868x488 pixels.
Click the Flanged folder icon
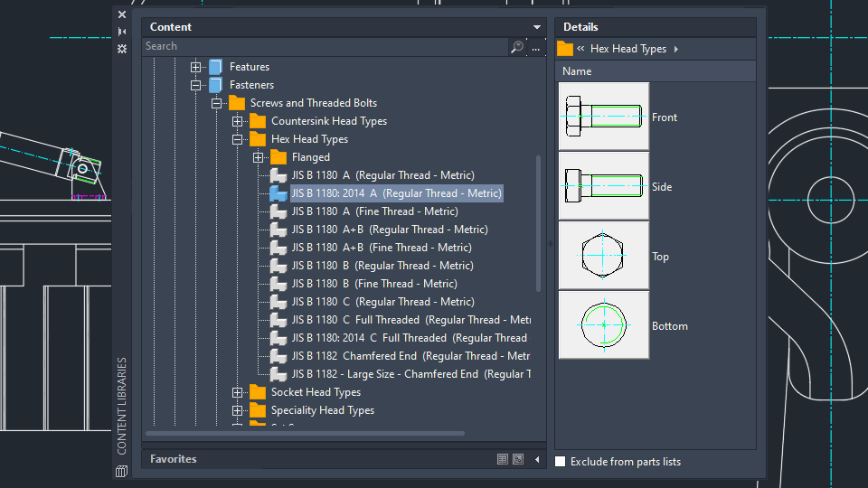click(278, 157)
